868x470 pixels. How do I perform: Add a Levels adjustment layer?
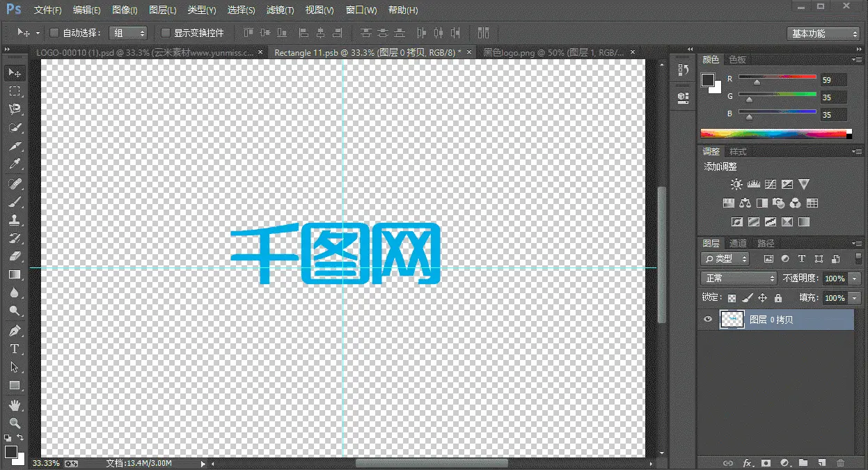(753, 185)
